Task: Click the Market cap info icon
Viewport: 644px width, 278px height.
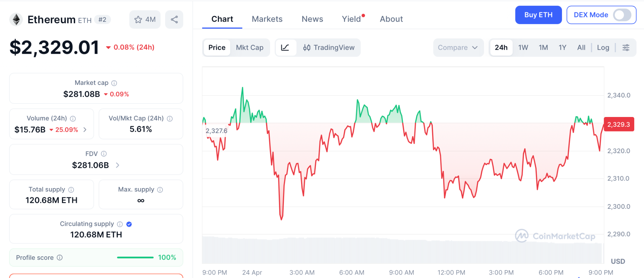Action: pos(114,83)
